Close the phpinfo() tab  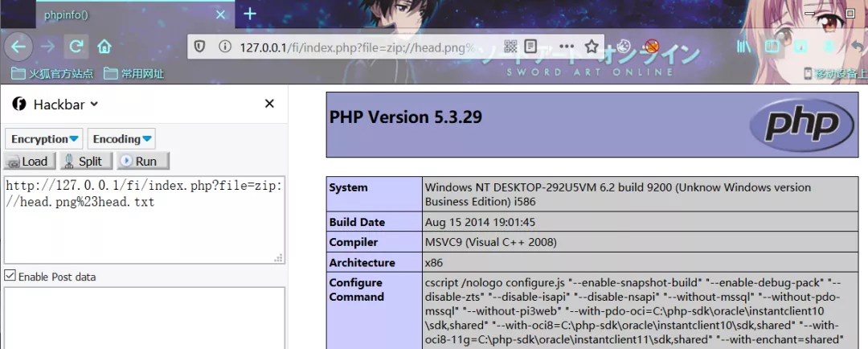[220, 14]
